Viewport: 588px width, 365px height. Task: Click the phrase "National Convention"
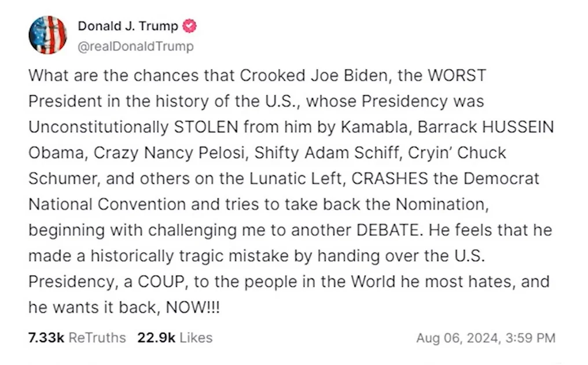pyautogui.click(x=107, y=203)
